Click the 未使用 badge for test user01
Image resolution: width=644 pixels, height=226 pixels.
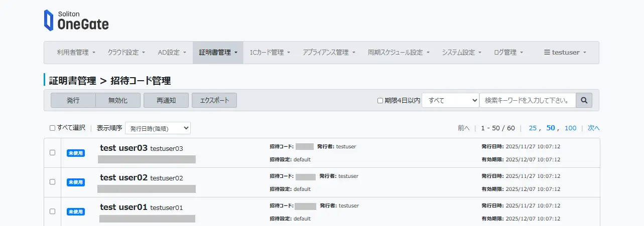76,211
